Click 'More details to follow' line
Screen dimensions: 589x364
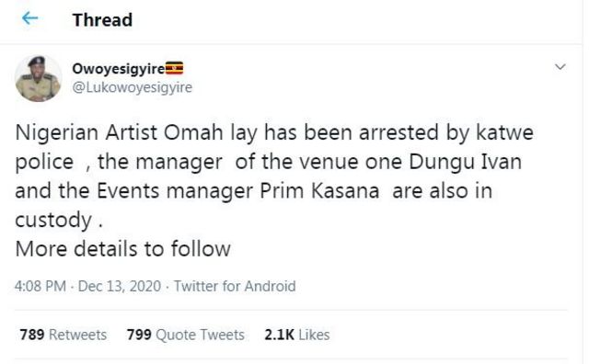(122, 249)
